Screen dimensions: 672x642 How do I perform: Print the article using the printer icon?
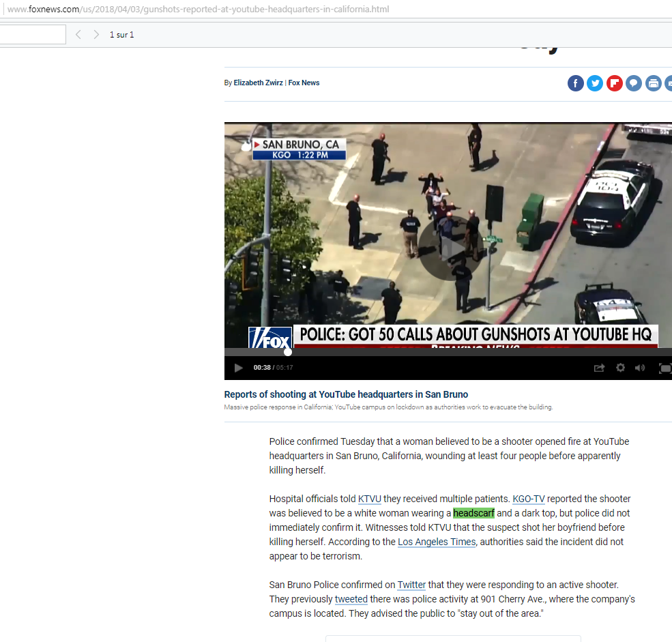653,83
